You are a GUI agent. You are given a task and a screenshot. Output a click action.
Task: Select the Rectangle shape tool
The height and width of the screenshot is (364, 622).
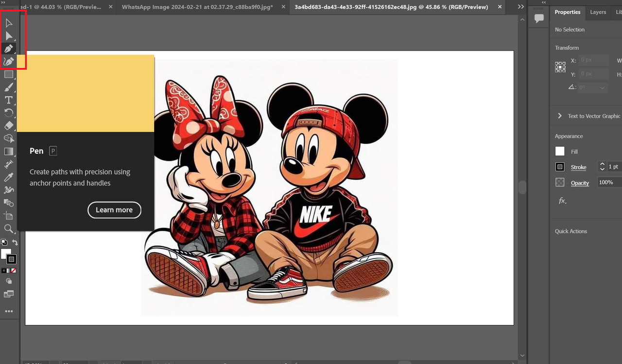(x=9, y=74)
